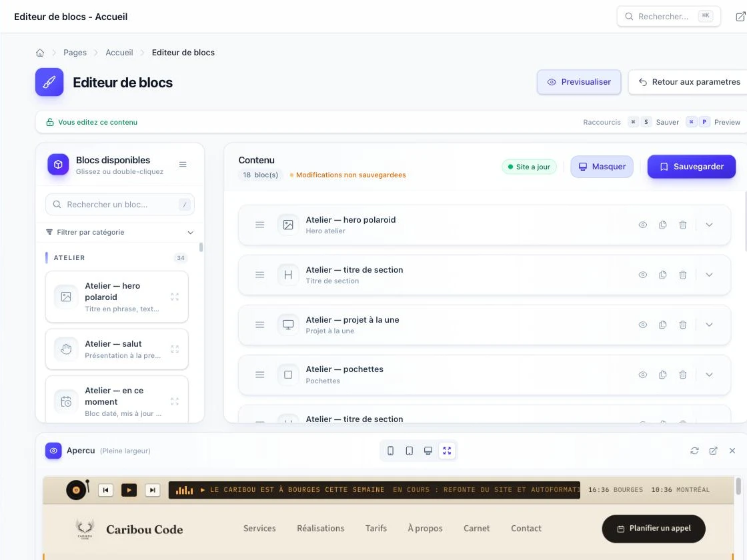This screenshot has width=747, height=560.
Task: Open Tarifs in the preview navigation
Action: (376, 528)
